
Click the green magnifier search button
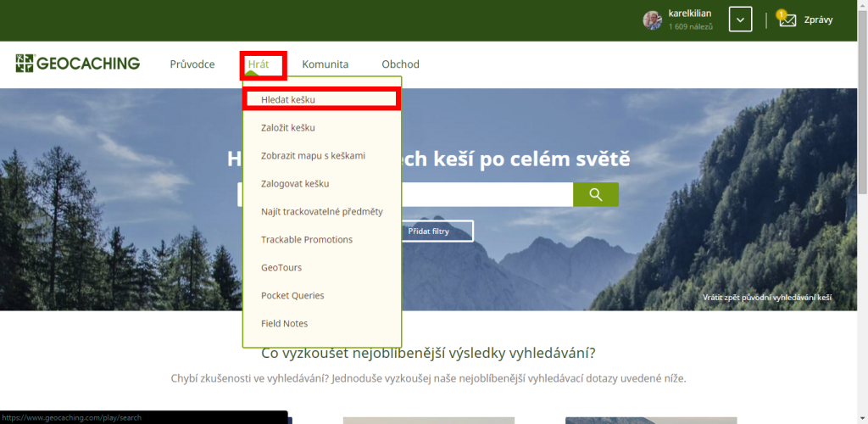596,194
